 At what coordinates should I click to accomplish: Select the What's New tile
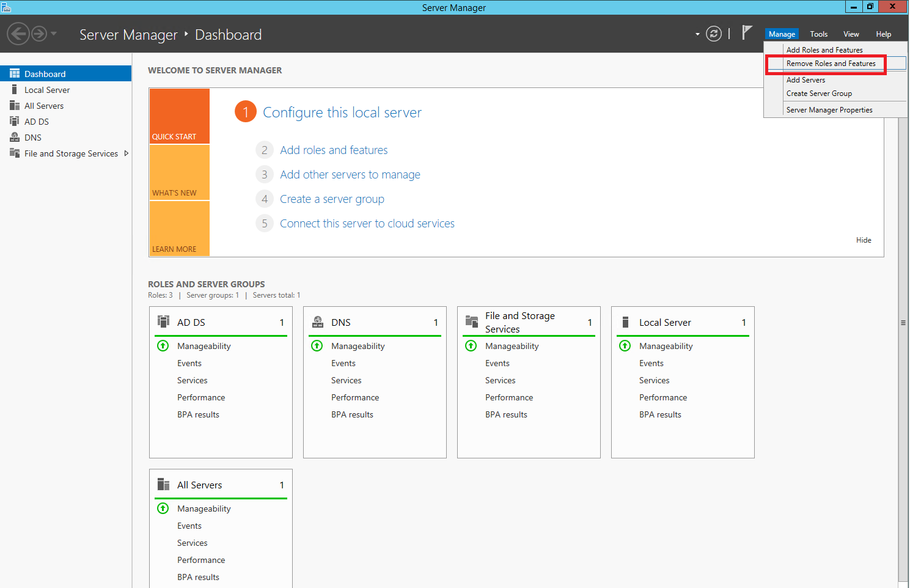[x=180, y=172]
